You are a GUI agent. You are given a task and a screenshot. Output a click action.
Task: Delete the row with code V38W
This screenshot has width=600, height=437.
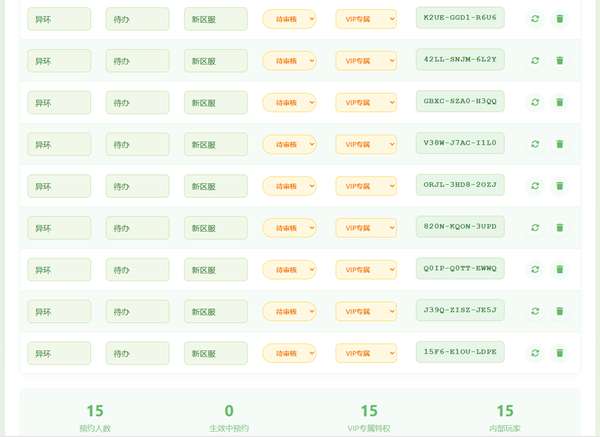click(559, 144)
